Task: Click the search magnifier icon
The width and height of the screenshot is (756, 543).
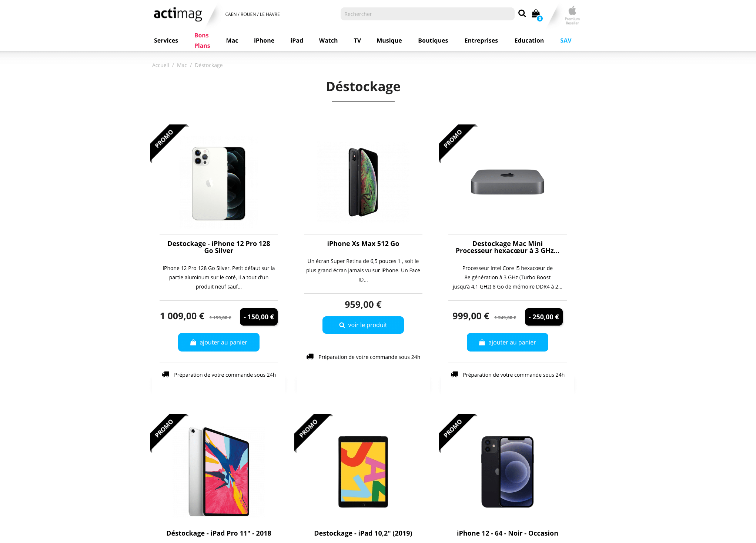Action: click(522, 14)
